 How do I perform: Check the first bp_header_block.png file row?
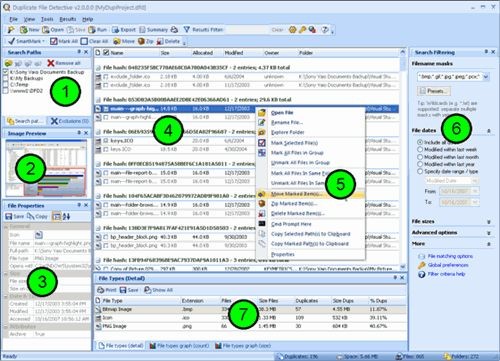[106, 237]
